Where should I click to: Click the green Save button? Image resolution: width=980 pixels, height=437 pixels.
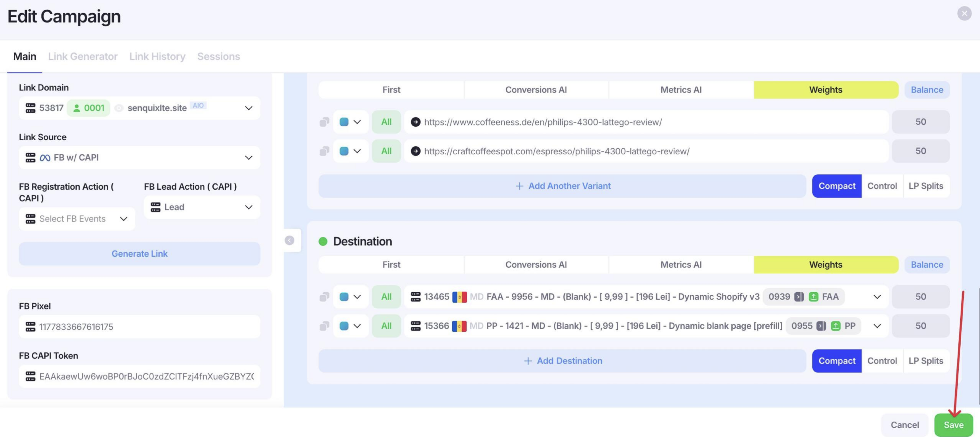click(x=953, y=425)
